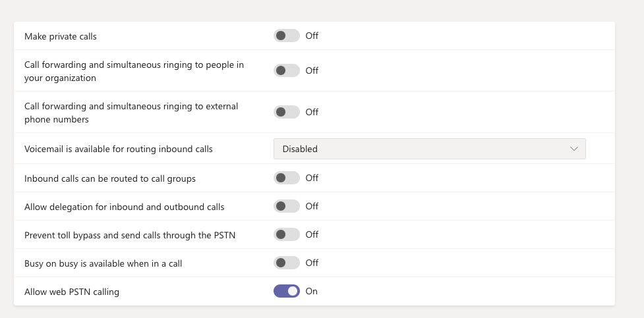Viewport: 644px width, 318px height.
Task: Open the voicemail routing dropdown showing Disabled
Action: pos(429,149)
